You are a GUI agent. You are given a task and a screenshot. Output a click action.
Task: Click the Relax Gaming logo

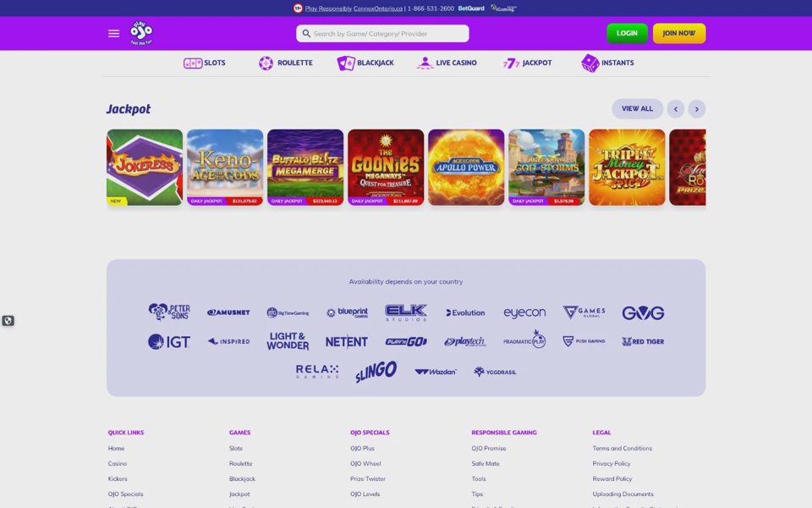[317, 371]
